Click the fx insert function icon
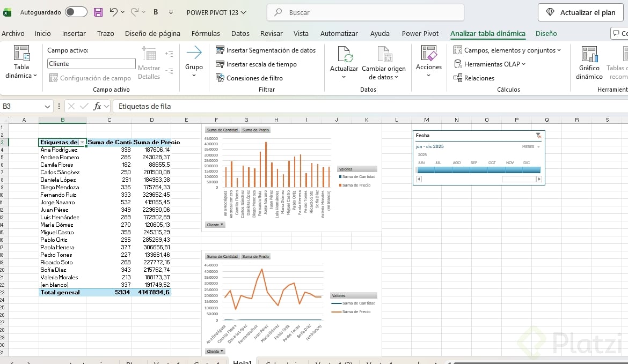Screen dimensions: 628x364 [x=97, y=106]
